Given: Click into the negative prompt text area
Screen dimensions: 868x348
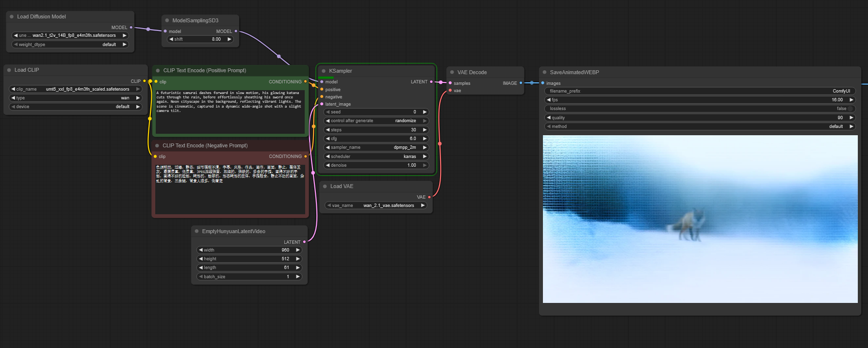Looking at the screenshot, I should pyautogui.click(x=230, y=189).
